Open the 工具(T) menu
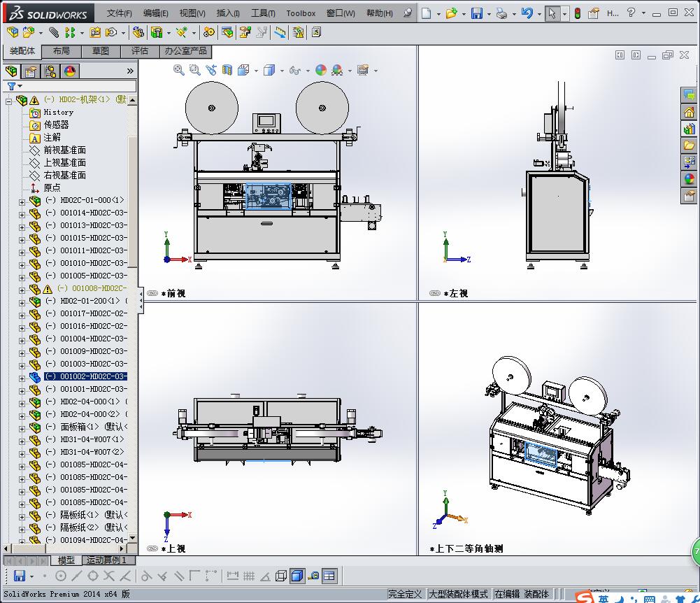This screenshot has width=700, height=603. pyautogui.click(x=263, y=13)
